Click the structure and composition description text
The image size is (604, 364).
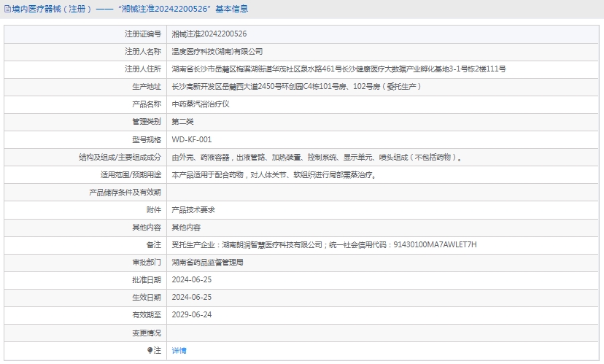tap(317, 157)
